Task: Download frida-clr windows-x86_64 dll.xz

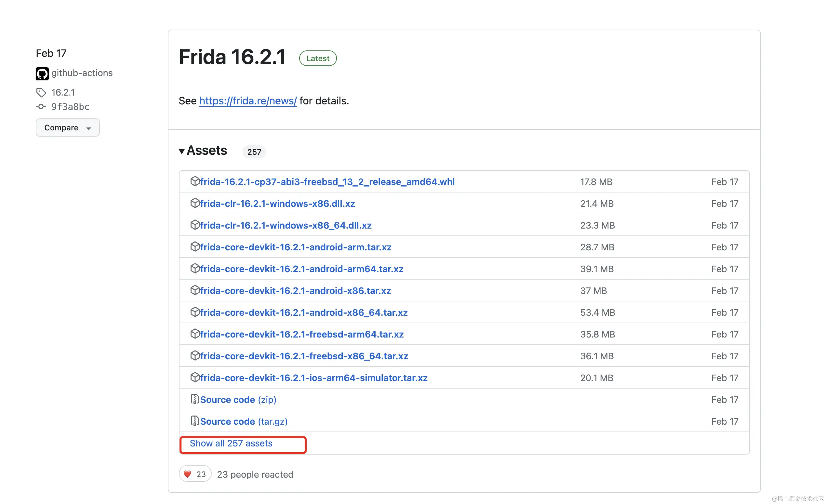Action: point(286,225)
